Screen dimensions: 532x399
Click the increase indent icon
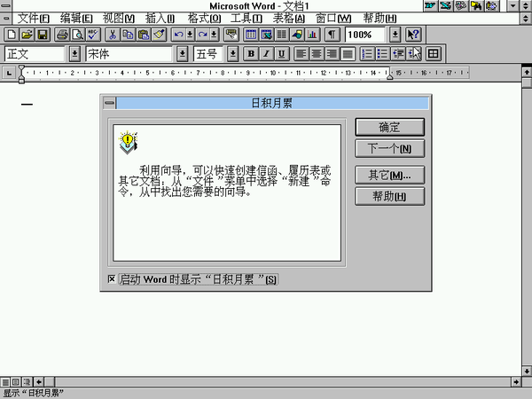pos(413,54)
